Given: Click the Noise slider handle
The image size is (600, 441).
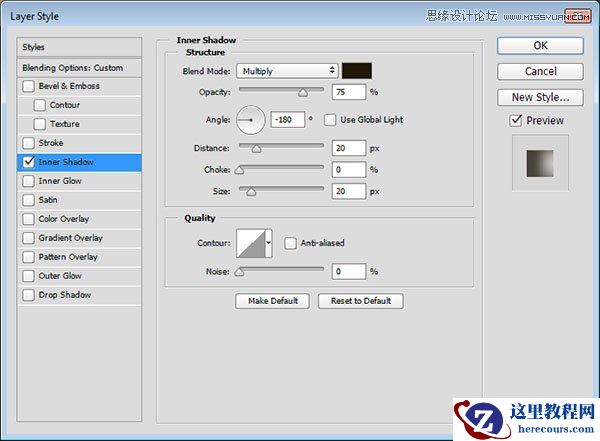Looking at the screenshot, I should pos(240,272).
